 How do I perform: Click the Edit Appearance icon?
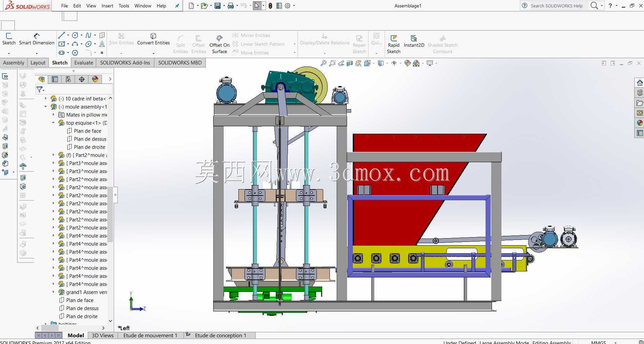pyautogui.click(x=408, y=63)
